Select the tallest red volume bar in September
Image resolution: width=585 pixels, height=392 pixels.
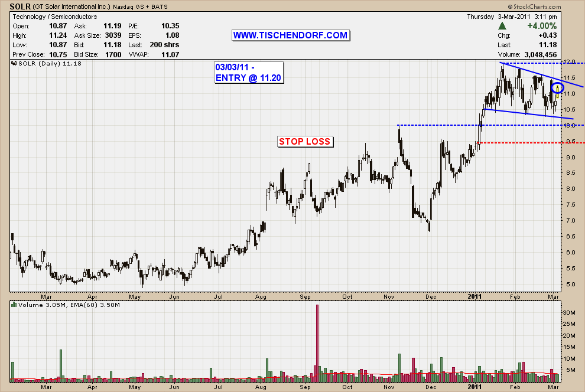click(x=317, y=342)
